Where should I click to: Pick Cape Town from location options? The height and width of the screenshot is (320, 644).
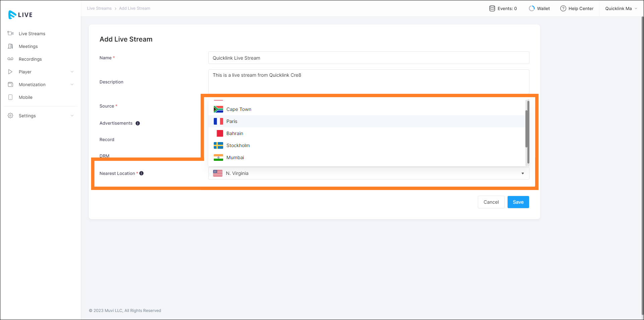coord(239,109)
